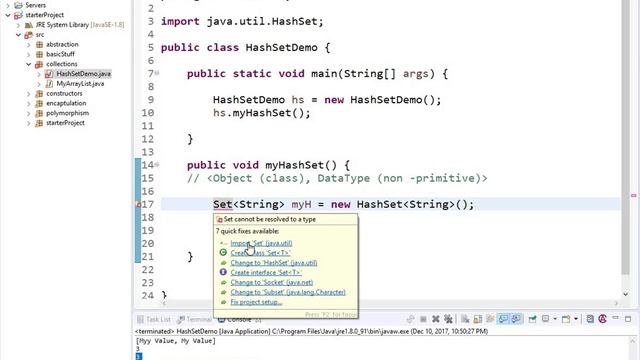The height and width of the screenshot is (360, 640).
Task: Select the starterProject package under src
Action: tap(65, 123)
